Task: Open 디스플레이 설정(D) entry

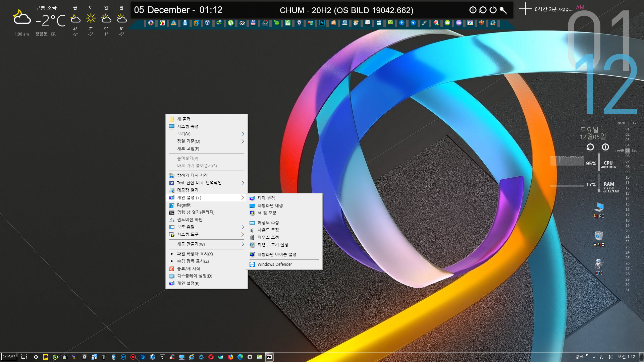Action: coord(207,276)
